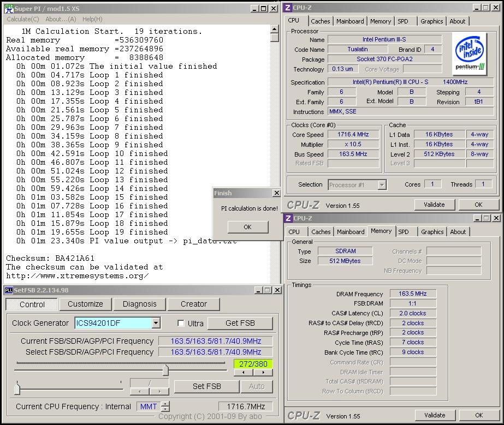This screenshot has height=425, width=504.
Task: Open Graphics tab in upper CPU-Z
Action: [431, 21]
